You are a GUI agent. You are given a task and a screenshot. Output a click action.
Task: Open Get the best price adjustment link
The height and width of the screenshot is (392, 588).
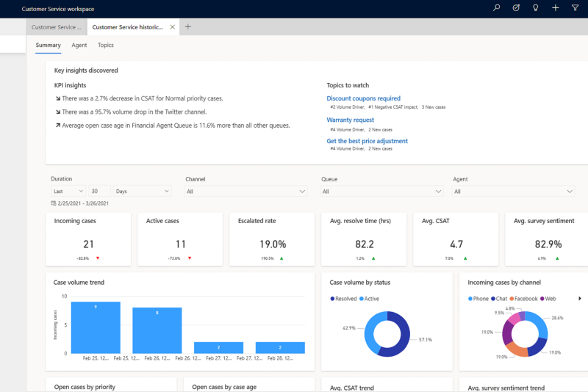click(x=367, y=141)
